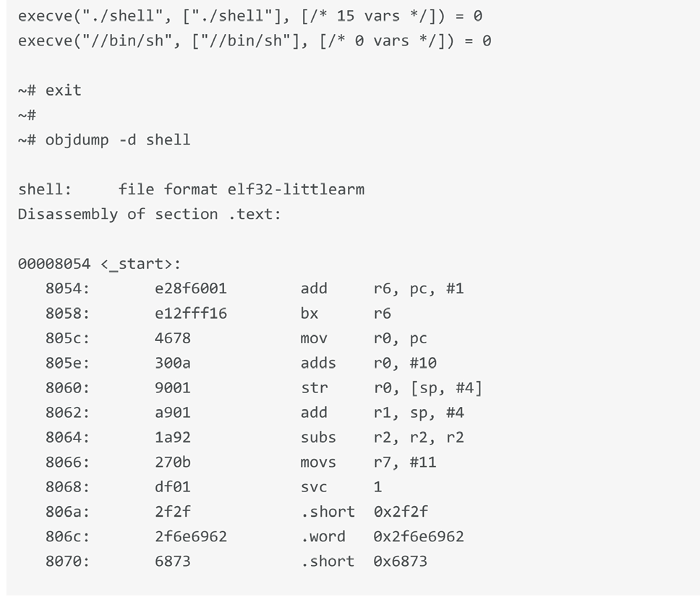Click the execve "//bin/sh" output line
Viewport: 700px width, 597px height.
[x=255, y=41]
